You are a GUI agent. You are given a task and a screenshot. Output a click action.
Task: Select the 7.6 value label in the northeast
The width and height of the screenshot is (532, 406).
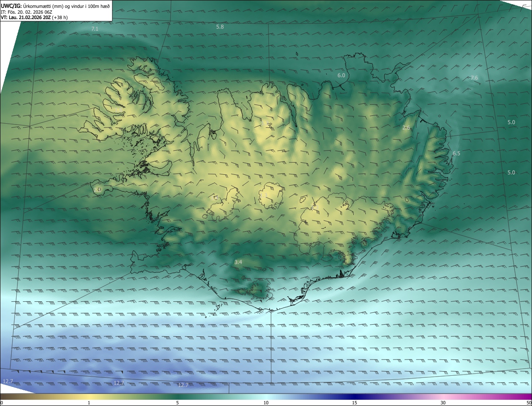[474, 78]
